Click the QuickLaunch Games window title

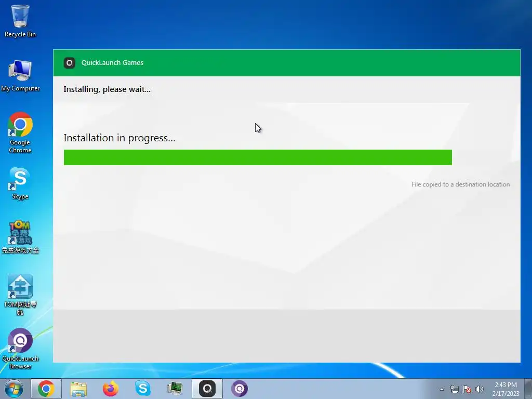point(112,63)
